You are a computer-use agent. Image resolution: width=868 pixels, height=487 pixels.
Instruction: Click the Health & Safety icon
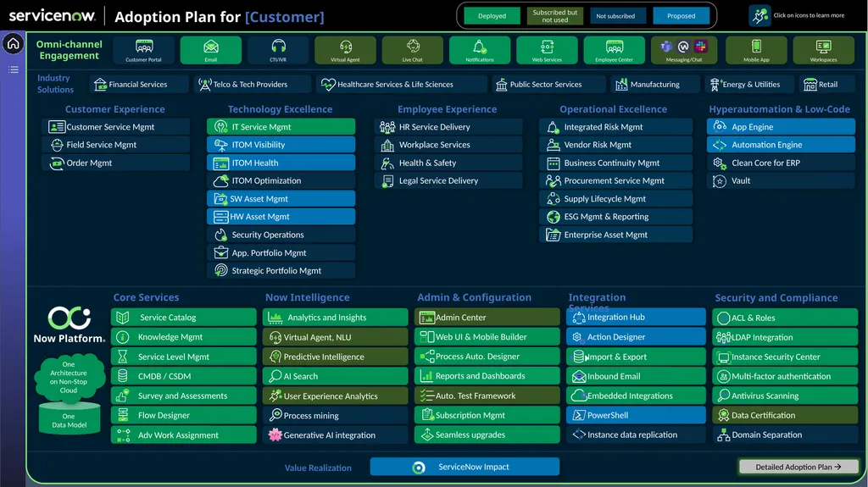tap(387, 163)
